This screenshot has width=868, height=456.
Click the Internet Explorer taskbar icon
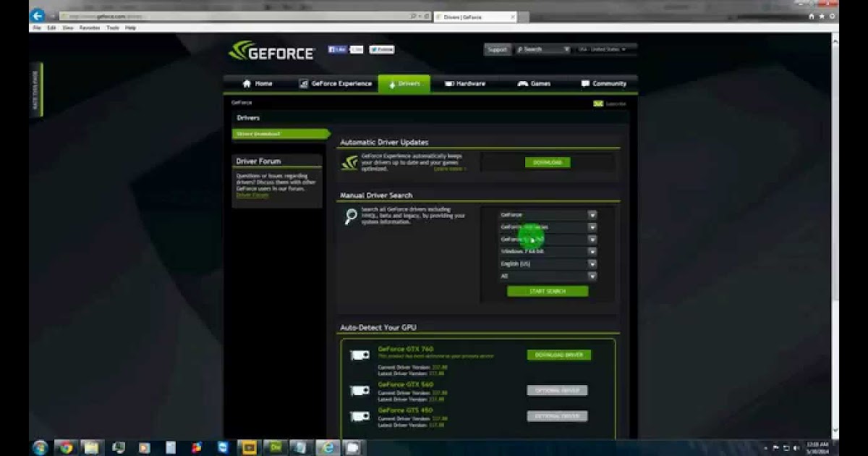coord(328,447)
